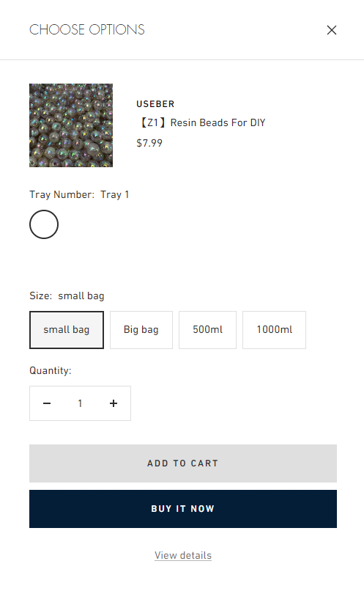The width and height of the screenshot is (364, 594).
Task: Click the resin beads product thumbnail
Action: coord(71,125)
